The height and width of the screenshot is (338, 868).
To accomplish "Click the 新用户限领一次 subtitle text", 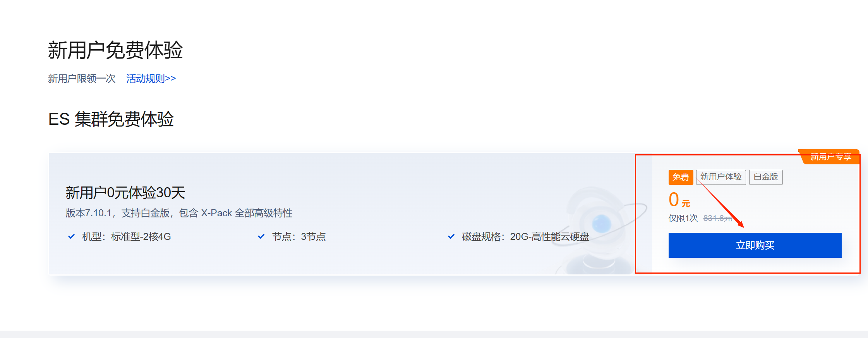I will coord(82,78).
